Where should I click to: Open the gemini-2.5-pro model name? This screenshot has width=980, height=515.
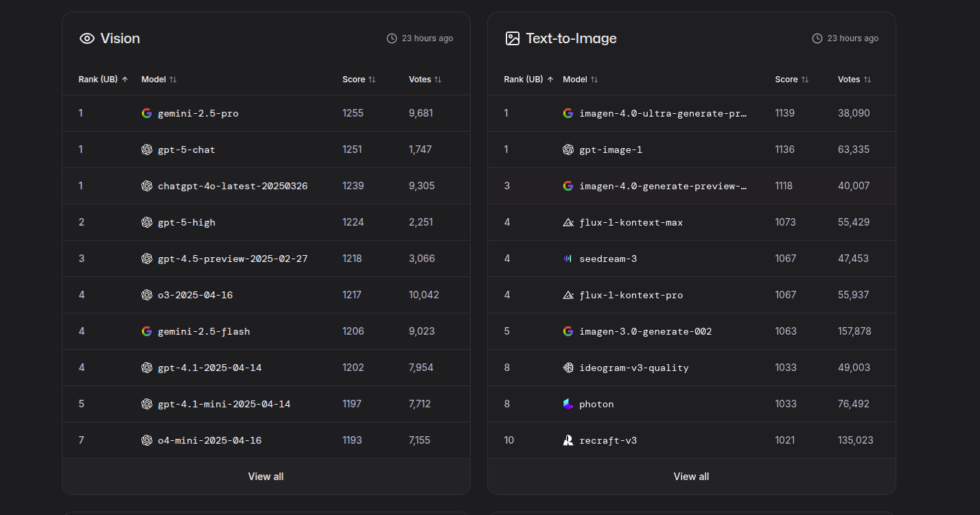click(x=198, y=113)
